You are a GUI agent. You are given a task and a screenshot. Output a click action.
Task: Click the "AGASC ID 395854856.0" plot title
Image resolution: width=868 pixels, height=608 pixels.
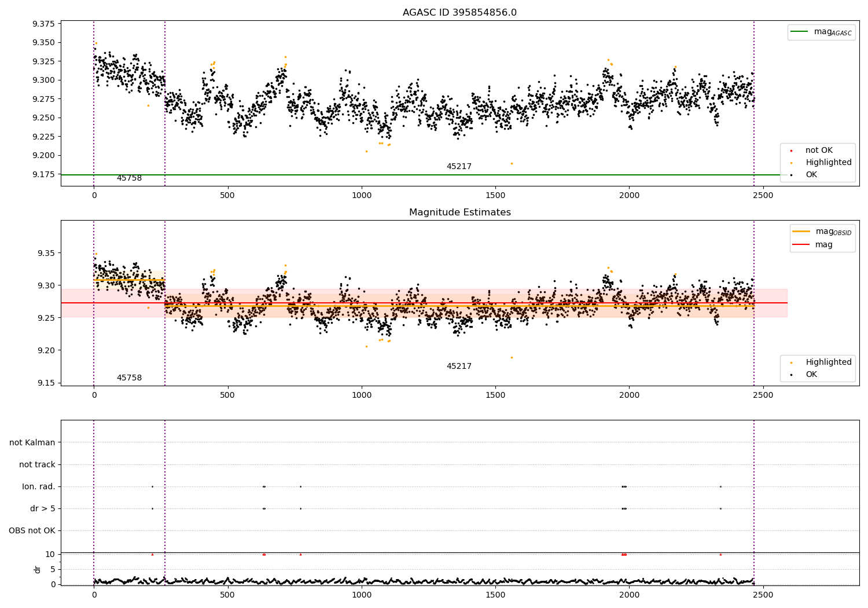(459, 13)
